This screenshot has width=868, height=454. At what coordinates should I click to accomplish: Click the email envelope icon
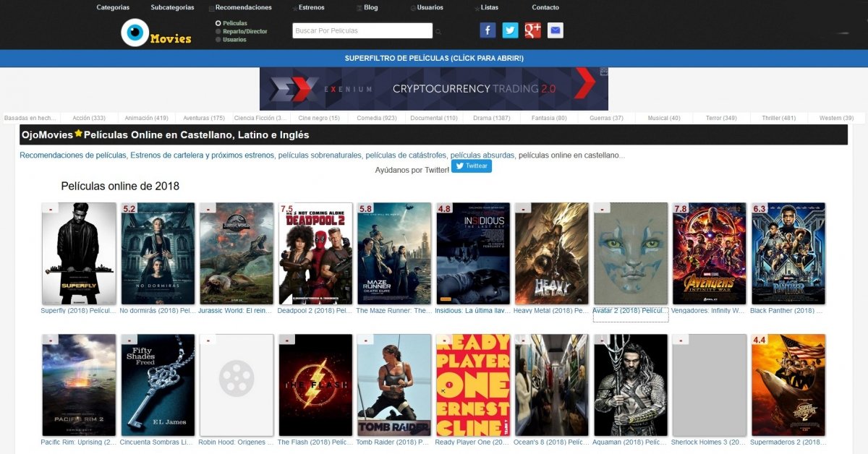coord(555,30)
